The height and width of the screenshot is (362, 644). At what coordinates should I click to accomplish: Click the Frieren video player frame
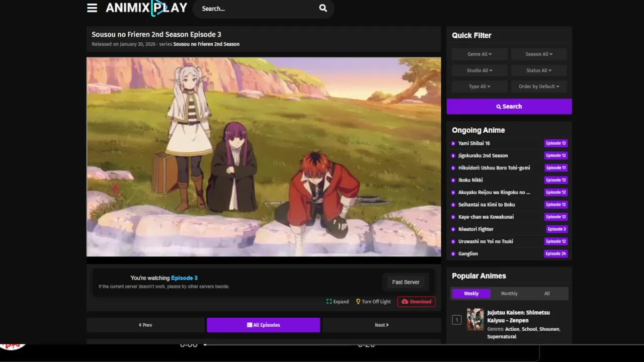[264, 157]
